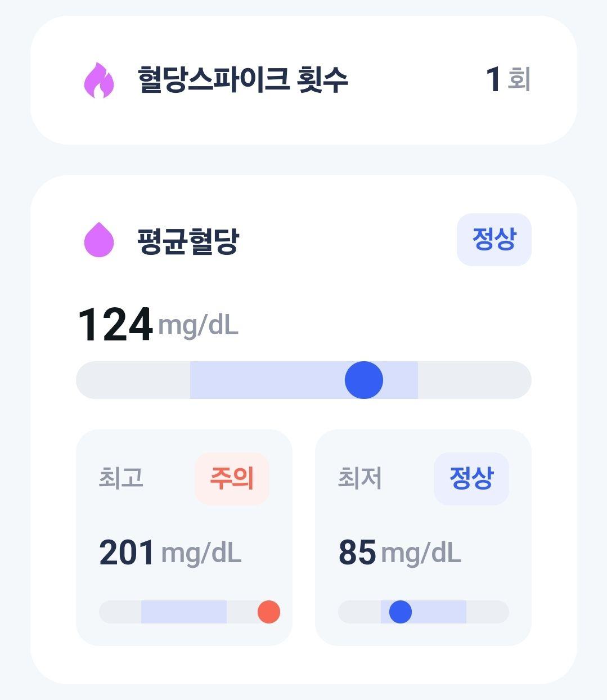The image size is (607, 700).
Task: Tap the 최고 label text
Action: (121, 478)
